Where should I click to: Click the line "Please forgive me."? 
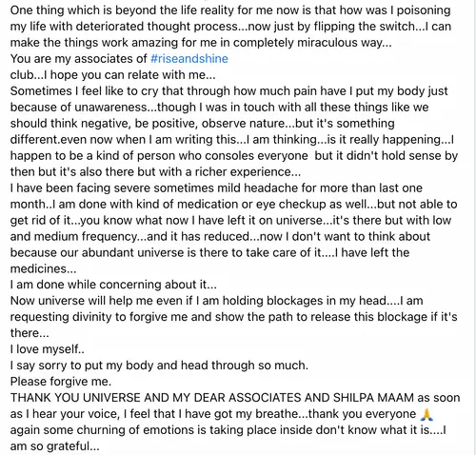pyautogui.click(x=61, y=382)
